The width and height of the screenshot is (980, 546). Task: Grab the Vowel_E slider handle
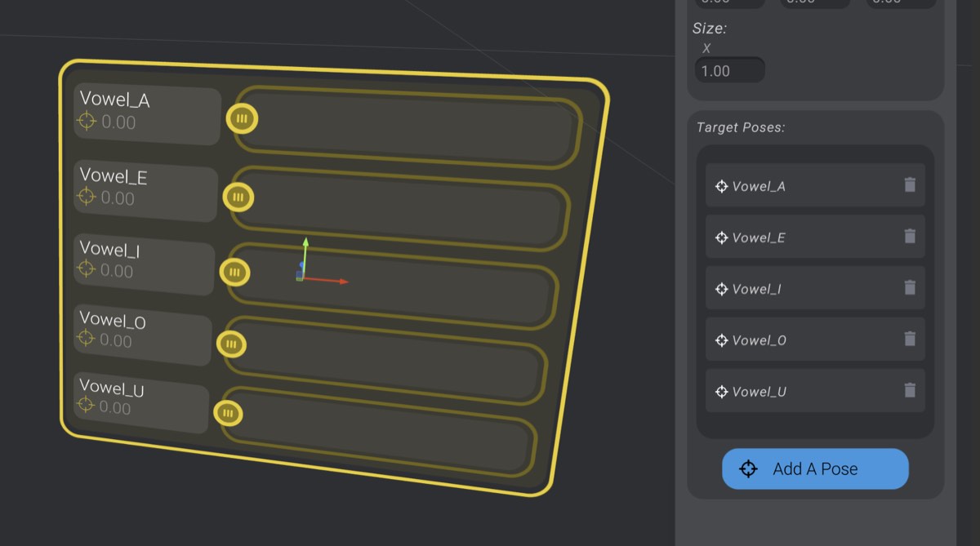238,197
